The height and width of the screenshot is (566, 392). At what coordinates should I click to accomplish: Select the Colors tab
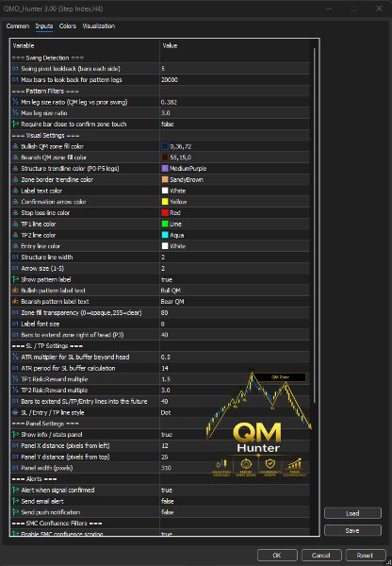tap(68, 26)
